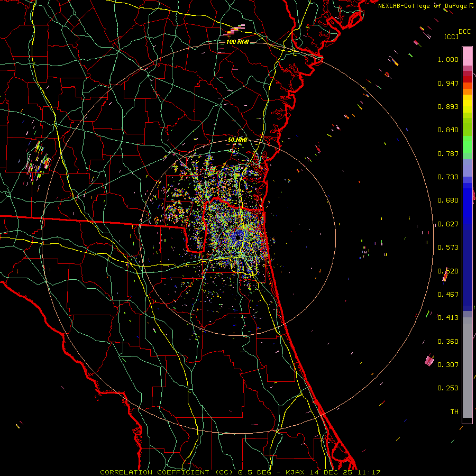Click the 0.840 scale value
The height and width of the screenshot is (476, 476).
(x=448, y=130)
